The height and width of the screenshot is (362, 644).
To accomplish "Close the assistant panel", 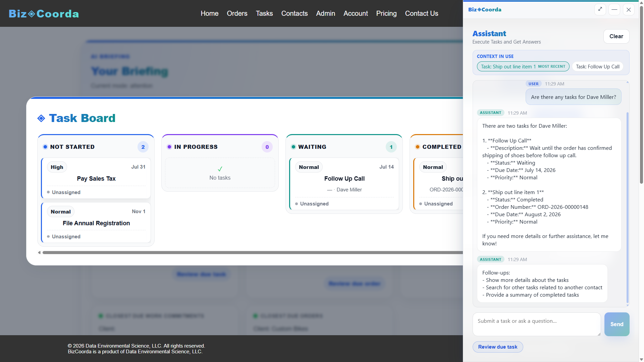I will coord(629,9).
